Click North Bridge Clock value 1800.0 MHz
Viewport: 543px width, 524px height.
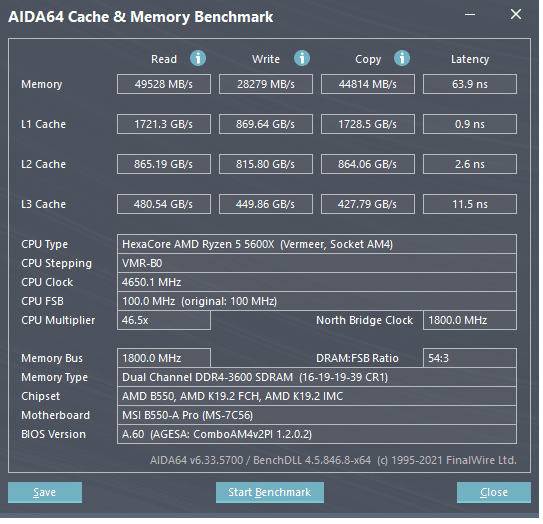pos(470,320)
